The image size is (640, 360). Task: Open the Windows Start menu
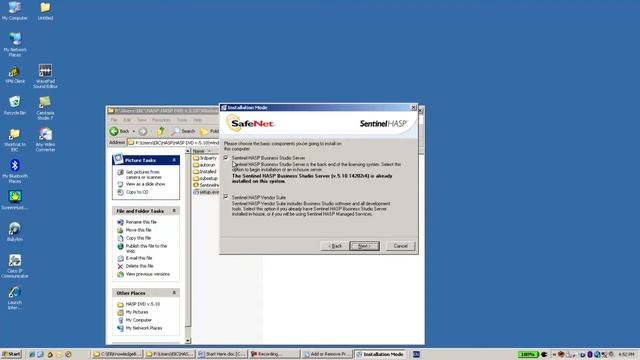click(x=11, y=354)
